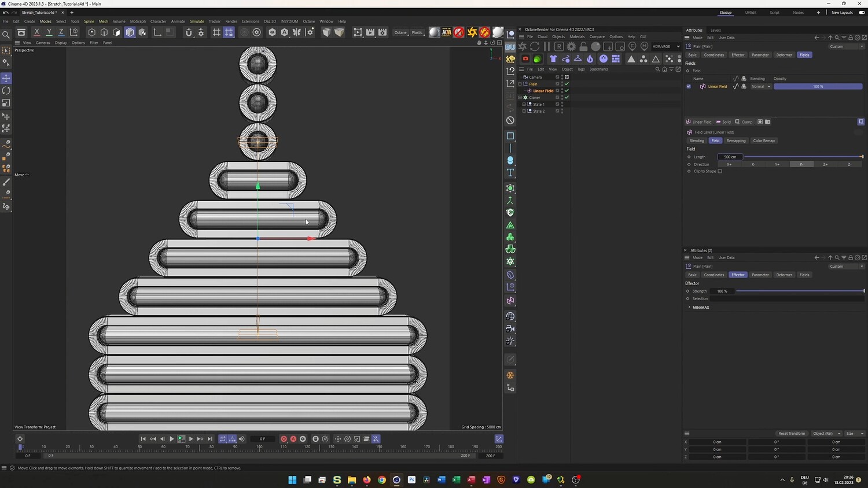Click the Linear Field opacity bar
This screenshot has width=868, height=488.
tap(818, 87)
